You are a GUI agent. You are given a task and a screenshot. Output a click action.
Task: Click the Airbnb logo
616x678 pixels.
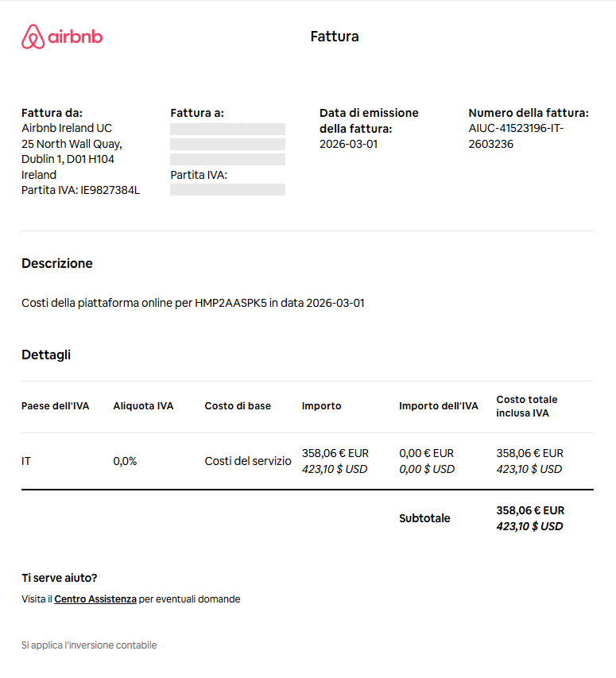click(x=62, y=37)
